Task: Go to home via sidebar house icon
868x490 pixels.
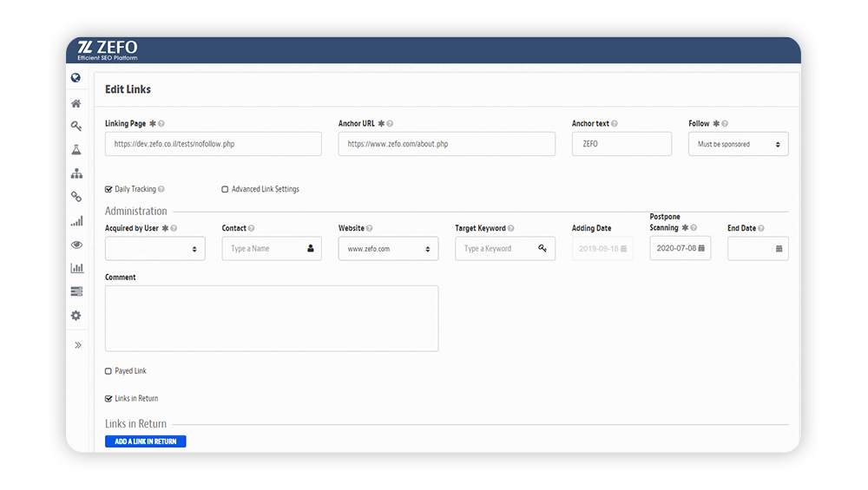Action: point(76,103)
